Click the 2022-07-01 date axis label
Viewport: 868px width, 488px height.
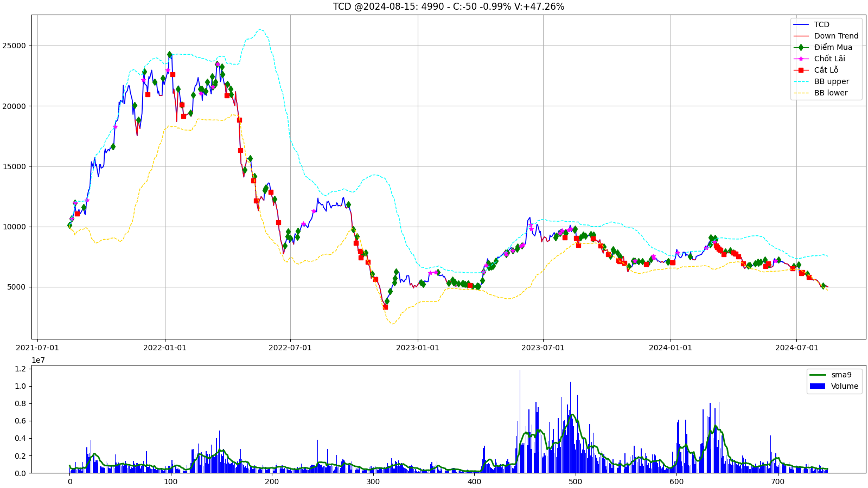point(290,348)
